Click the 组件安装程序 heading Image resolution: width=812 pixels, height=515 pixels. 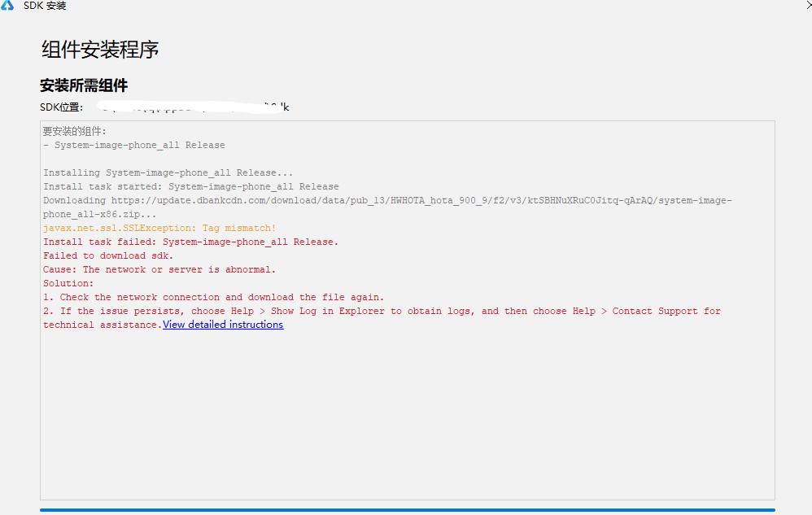(100, 50)
